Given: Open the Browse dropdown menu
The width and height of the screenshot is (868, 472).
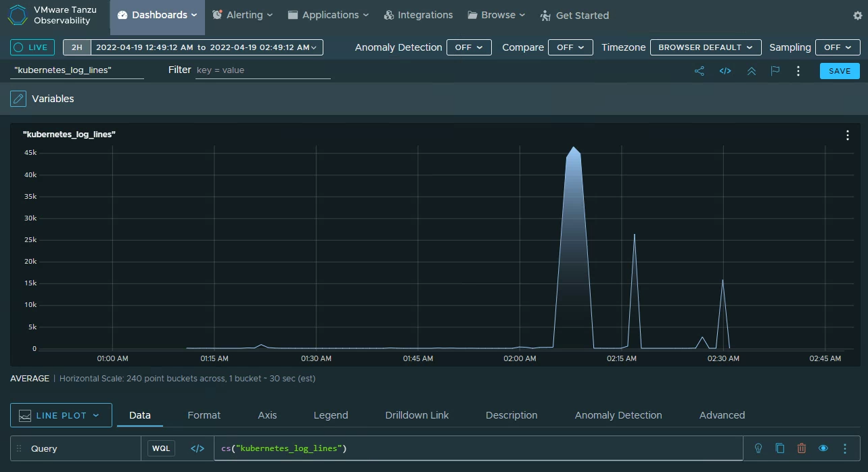Looking at the screenshot, I should click(x=496, y=15).
